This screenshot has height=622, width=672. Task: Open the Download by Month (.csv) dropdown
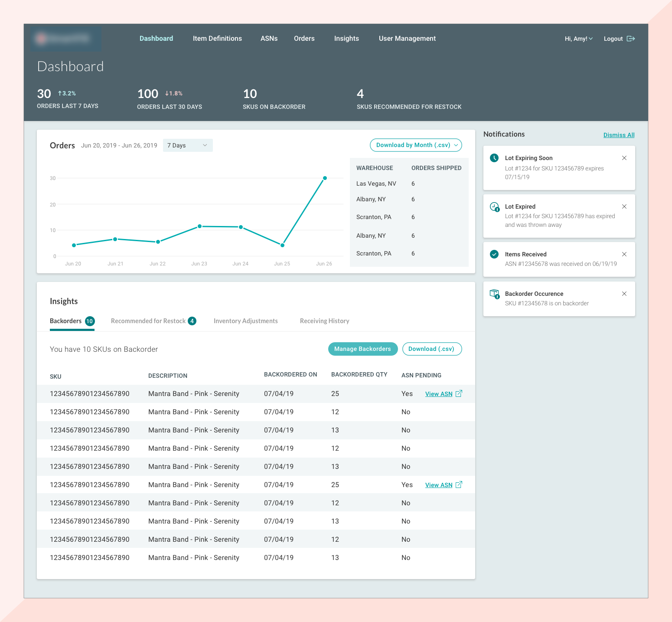click(x=416, y=145)
